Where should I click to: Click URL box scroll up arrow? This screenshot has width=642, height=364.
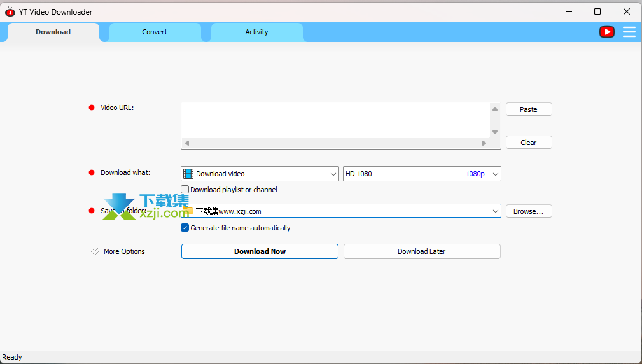495,109
